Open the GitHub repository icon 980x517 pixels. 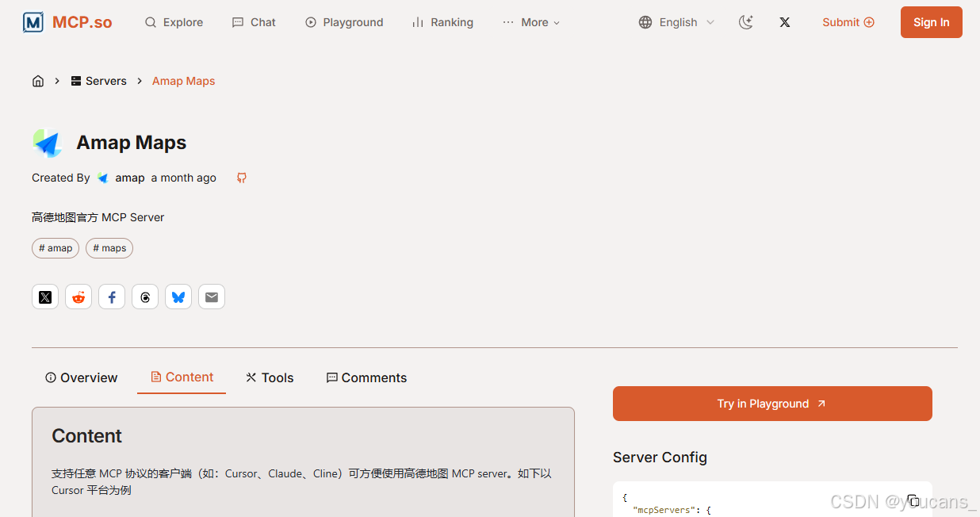tap(242, 178)
